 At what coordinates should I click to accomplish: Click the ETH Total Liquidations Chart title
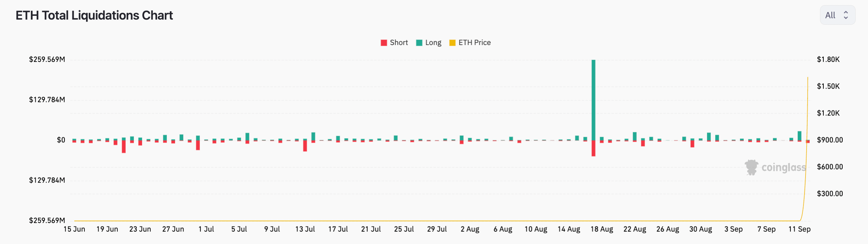click(x=94, y=15)
